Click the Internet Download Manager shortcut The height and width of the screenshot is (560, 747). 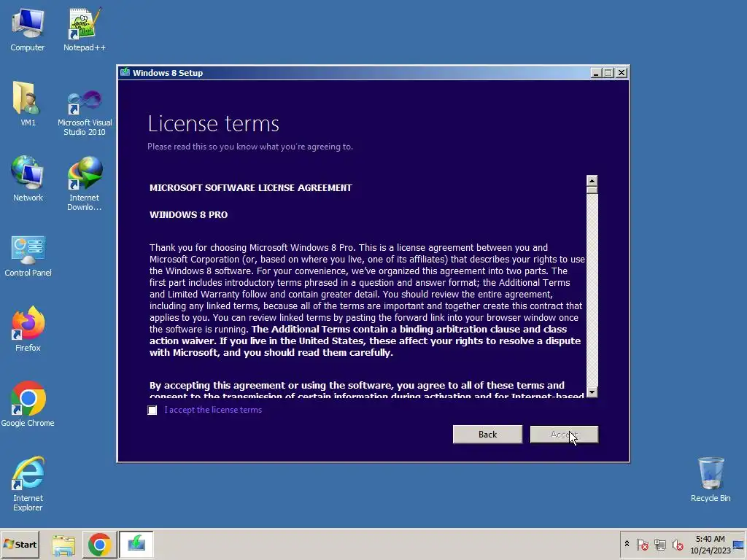85,184
